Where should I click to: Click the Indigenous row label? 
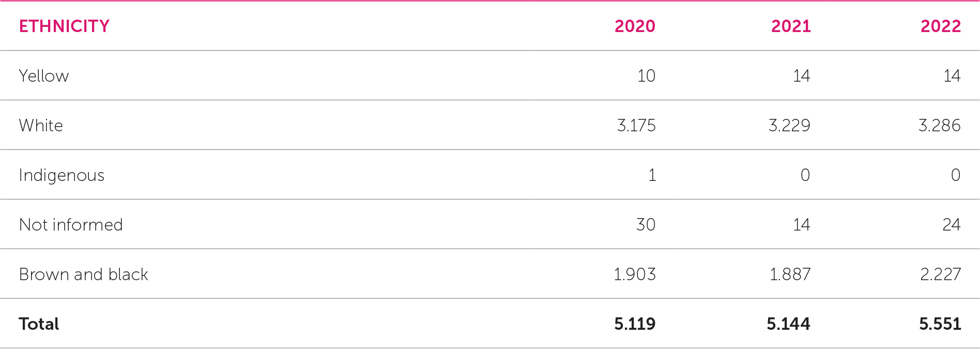point(62,175)
